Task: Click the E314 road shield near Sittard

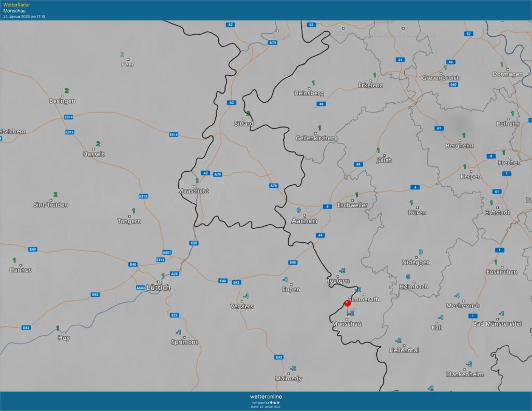Action: 174,134
